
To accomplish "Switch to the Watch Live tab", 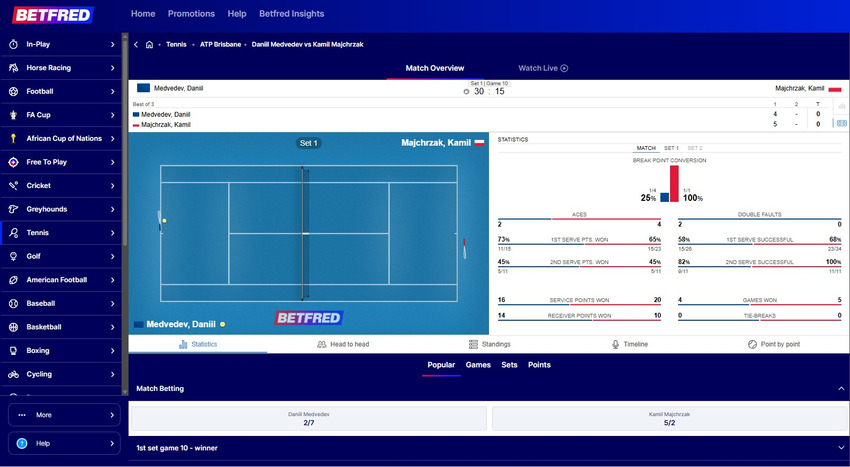I will pyautogui.click(x=543, y=68).
